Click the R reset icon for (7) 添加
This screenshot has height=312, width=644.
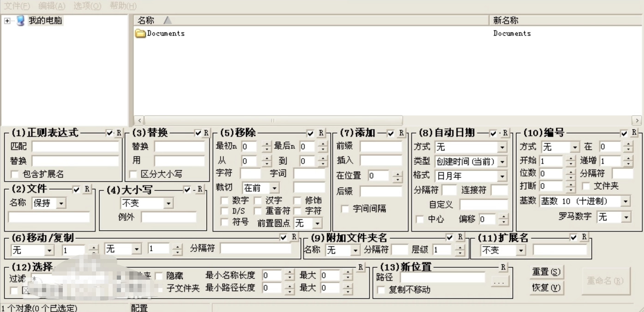(401, 133)
